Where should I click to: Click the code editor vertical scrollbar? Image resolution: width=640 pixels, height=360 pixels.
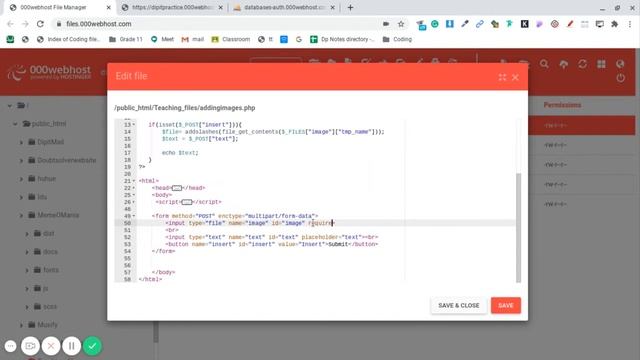click(x=518, y=228)
